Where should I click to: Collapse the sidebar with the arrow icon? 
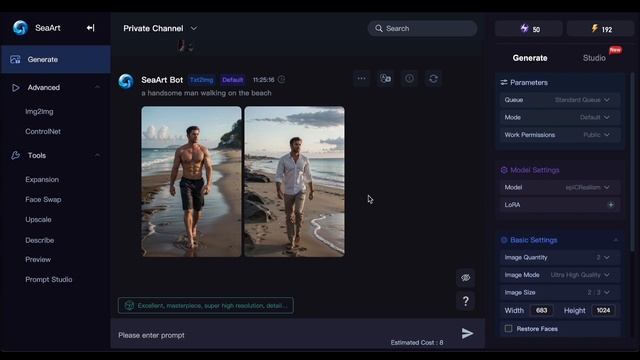[x=91, y=28]
